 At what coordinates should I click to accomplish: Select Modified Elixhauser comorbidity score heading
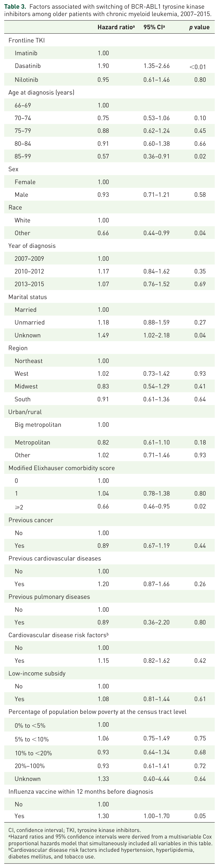point(61,468)
